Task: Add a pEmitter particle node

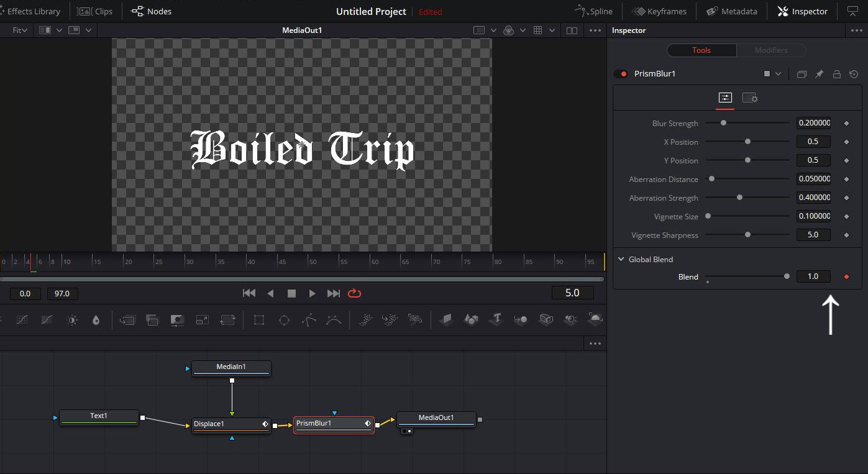Action: [x=367, y=320]
